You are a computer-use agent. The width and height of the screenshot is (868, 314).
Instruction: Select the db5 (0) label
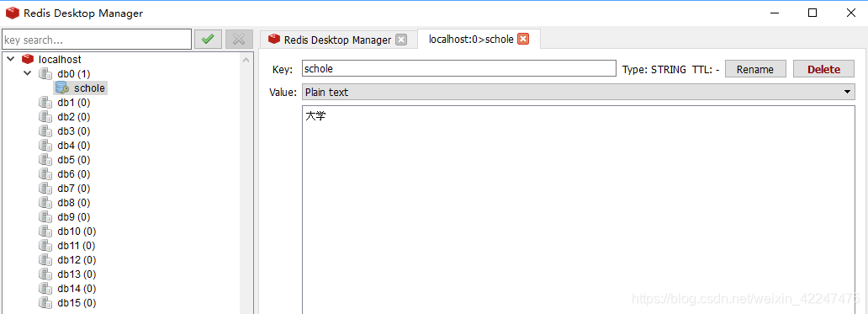pos(74,160)
